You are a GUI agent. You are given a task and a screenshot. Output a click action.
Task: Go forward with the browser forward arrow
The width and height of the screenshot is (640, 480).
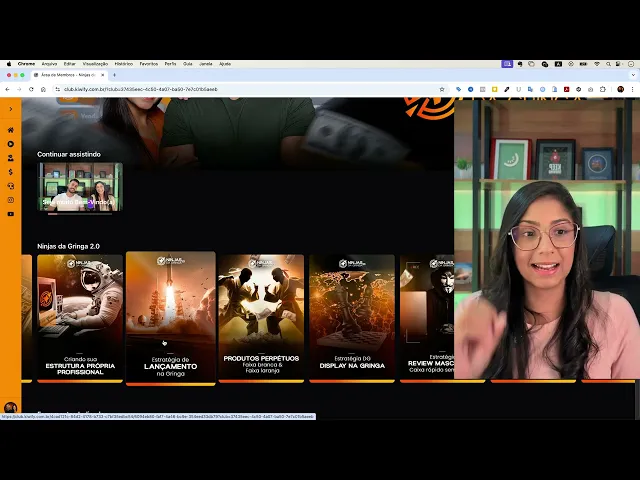[x=19, y=89]
